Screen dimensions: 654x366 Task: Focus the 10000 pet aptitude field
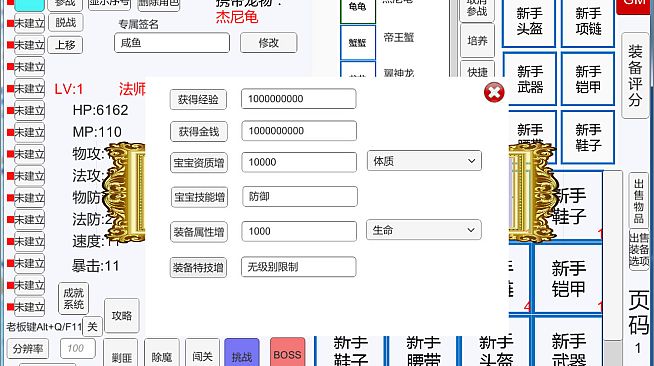[x=299, y=162]
